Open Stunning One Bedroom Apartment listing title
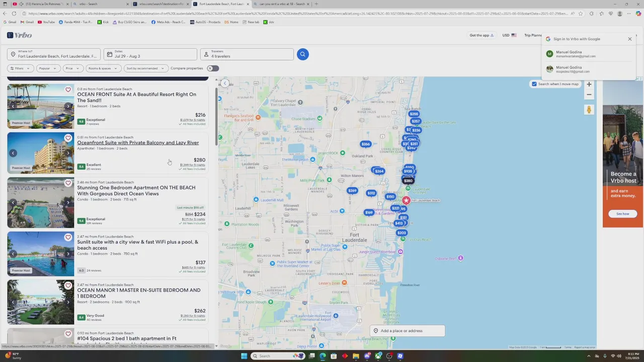Image resolution: width=644 pixels, height=362 pixels. [136, 191]
